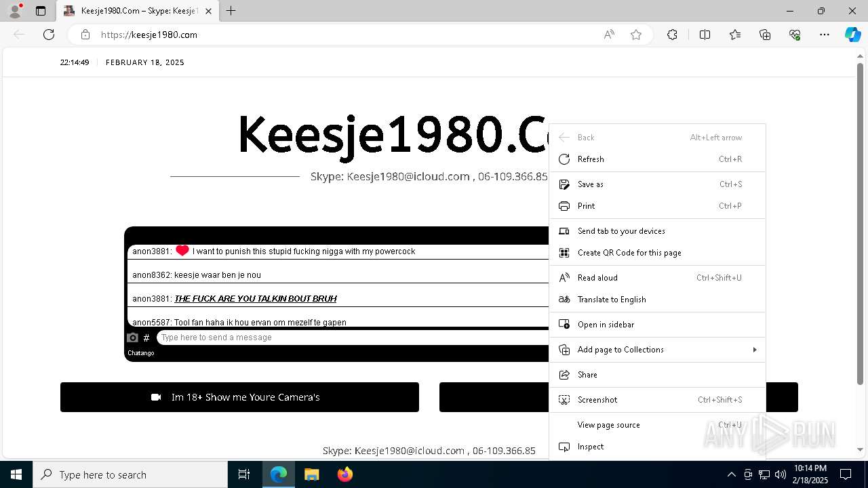Refresh the page using the toolbar reload icon
This screenshot has height=488, width=868.
49,35
